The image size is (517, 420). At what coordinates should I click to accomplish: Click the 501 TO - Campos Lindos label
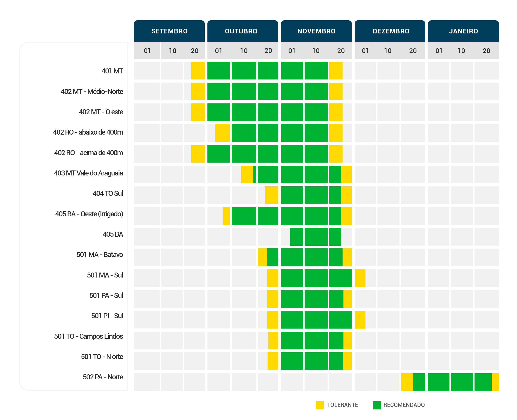click(x=88, y=336)
